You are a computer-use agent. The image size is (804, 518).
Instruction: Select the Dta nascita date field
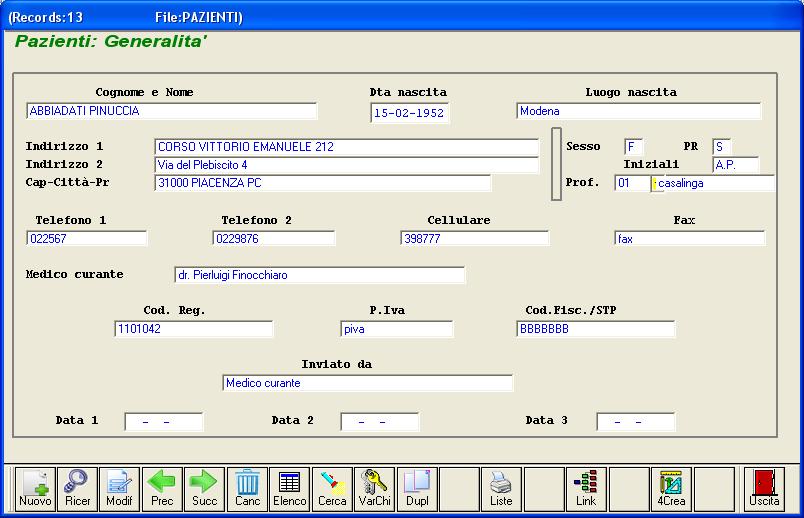409,113
